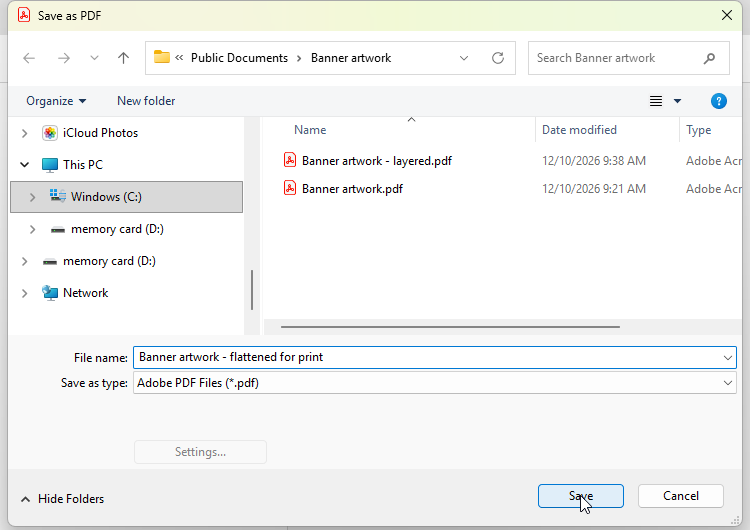Screen dimensions: 750x530
Task: Click the folder icon in address bar
Action: click(x=162, y=57)
